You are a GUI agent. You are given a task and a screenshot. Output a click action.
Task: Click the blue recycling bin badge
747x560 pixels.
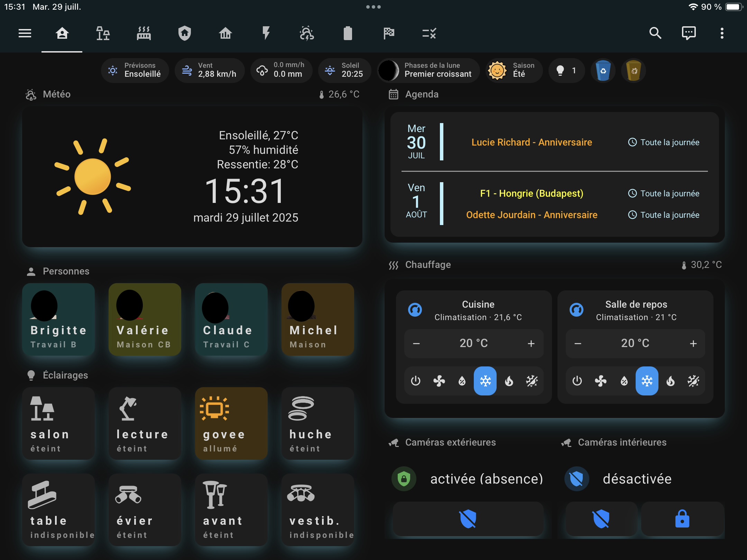[603, 71]
